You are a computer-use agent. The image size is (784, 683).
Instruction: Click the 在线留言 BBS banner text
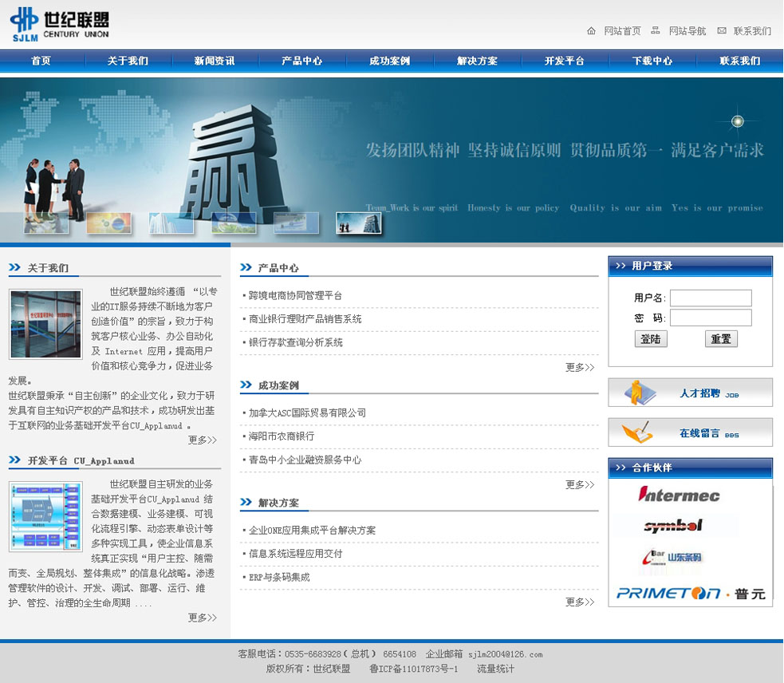[x=709, y=433]
